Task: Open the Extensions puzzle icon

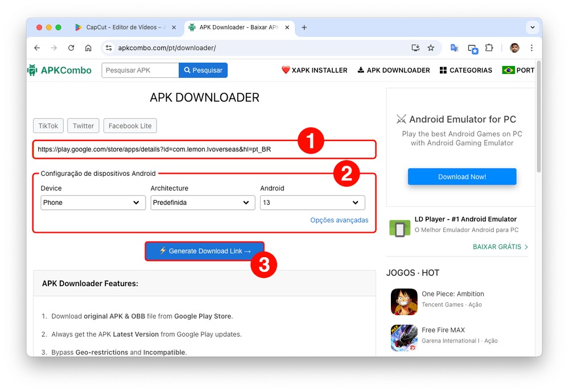Action: click(489, 48)
